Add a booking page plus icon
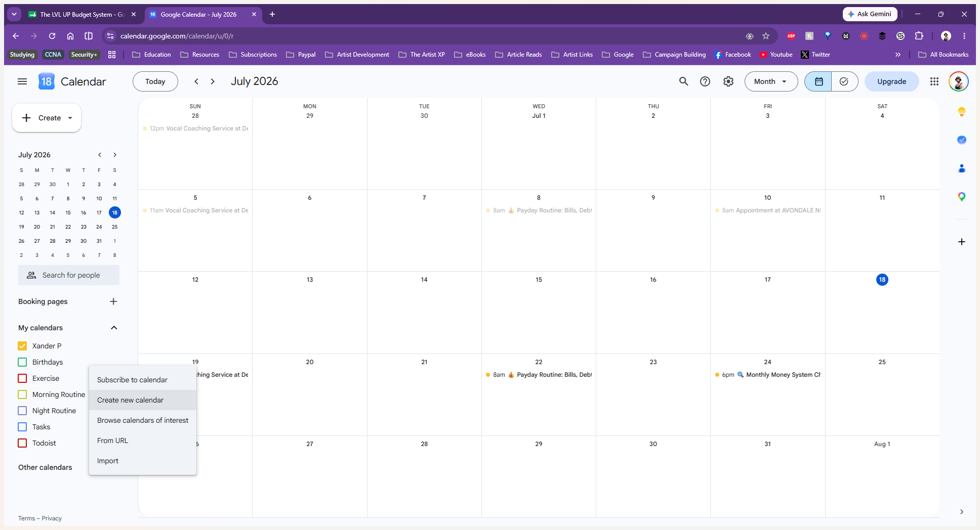The width and height of the screenshot is (980, 530). (x=113, y=301)
